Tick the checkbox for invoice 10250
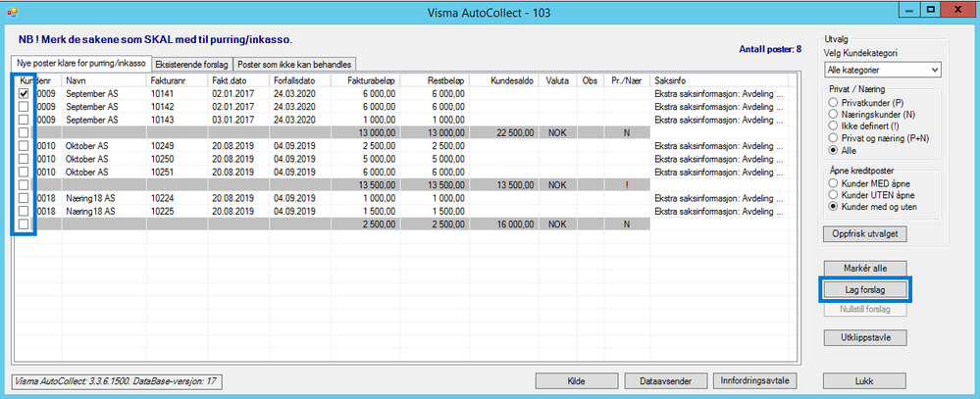This screenshot has width=980, height=399. pos(24,159)
